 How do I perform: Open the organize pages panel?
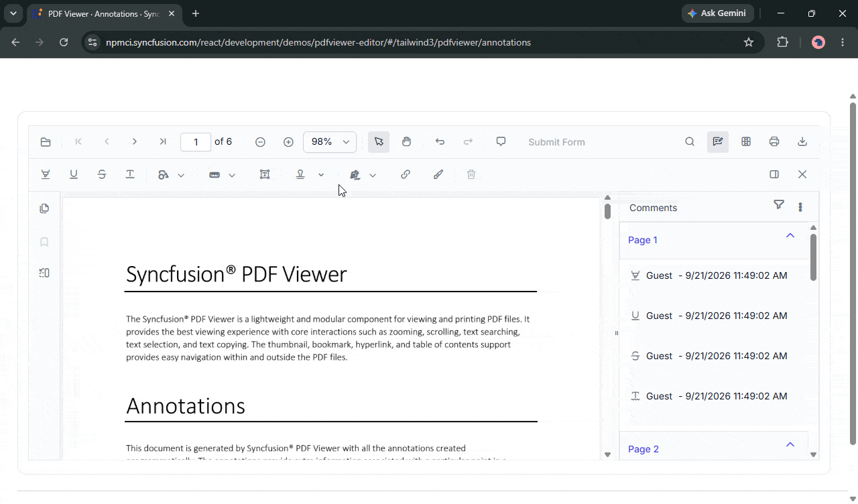click(44, 273)
